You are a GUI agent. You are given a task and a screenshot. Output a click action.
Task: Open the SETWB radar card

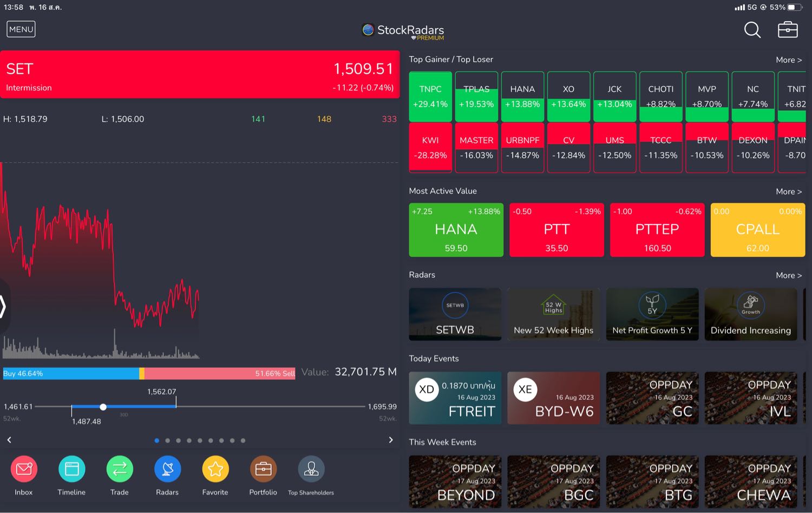455,314
